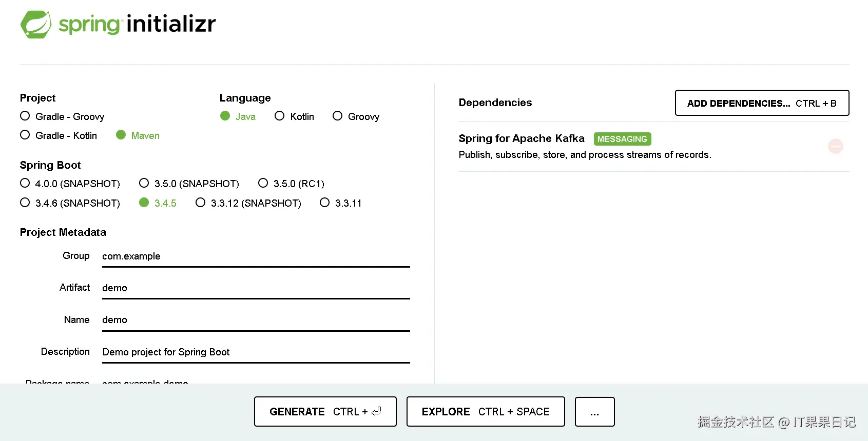Open the more options ellipsis menu
This screenshot has width=868, height=441.
tap(594, 411)
